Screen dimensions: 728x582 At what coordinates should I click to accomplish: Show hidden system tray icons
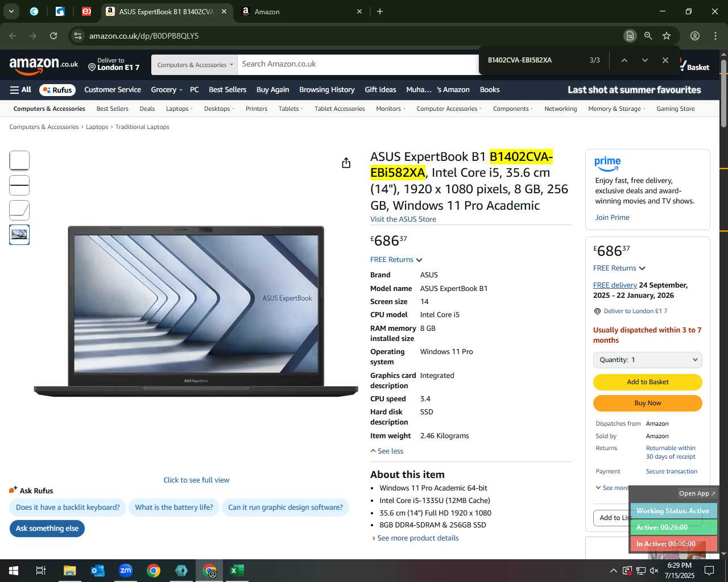point(613,571)
